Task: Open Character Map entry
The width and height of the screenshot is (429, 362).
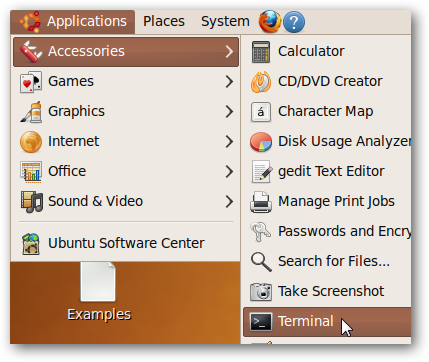Action: click(x=327, y=111)
